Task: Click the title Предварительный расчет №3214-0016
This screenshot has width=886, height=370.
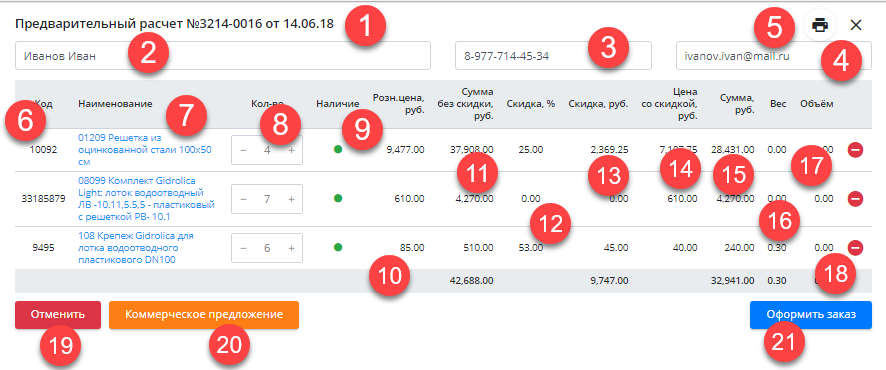Action: [174, 24]
